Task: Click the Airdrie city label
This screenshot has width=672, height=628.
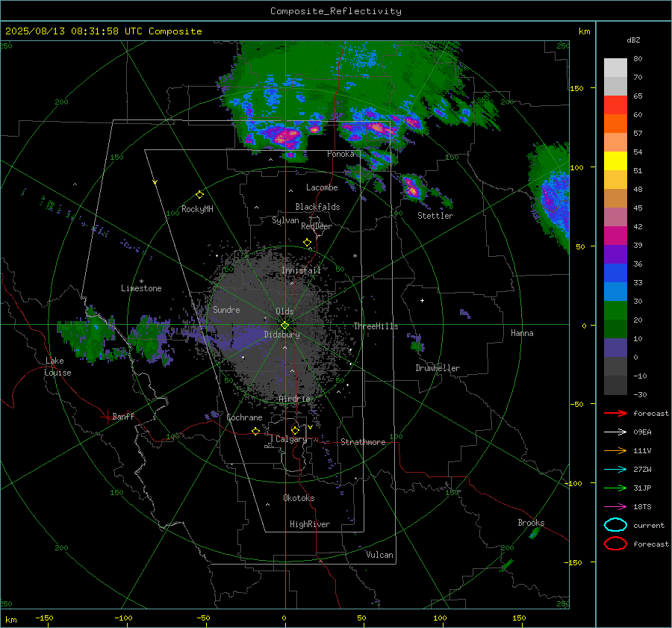Action: click(x=294, y=399)
